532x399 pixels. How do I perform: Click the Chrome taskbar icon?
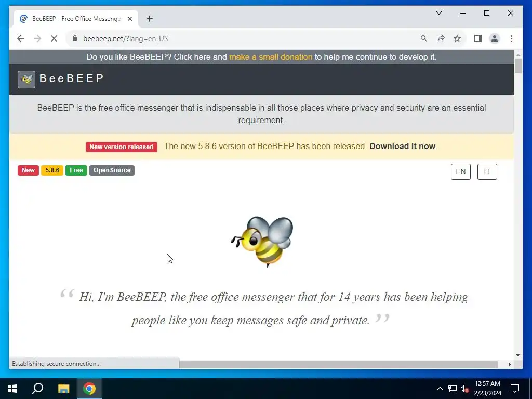(x=89, y=389)
